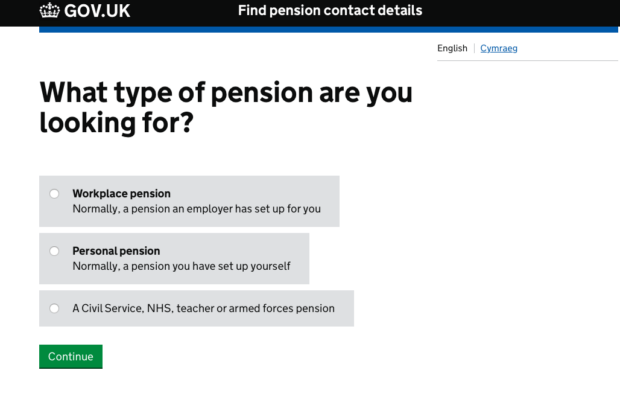Click the bold Personal pension label
Screen dimensions: 620x405
click(116, 250)
